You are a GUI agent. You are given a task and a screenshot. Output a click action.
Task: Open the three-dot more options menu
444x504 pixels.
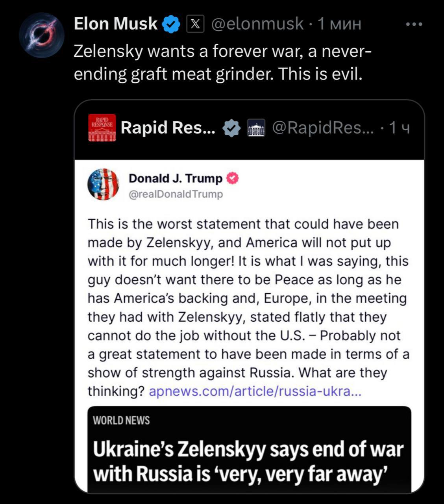[414, 24]
